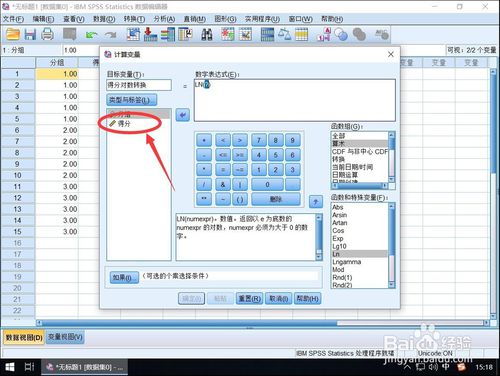Click the 类型与标签(L) button

pos(132,100)
